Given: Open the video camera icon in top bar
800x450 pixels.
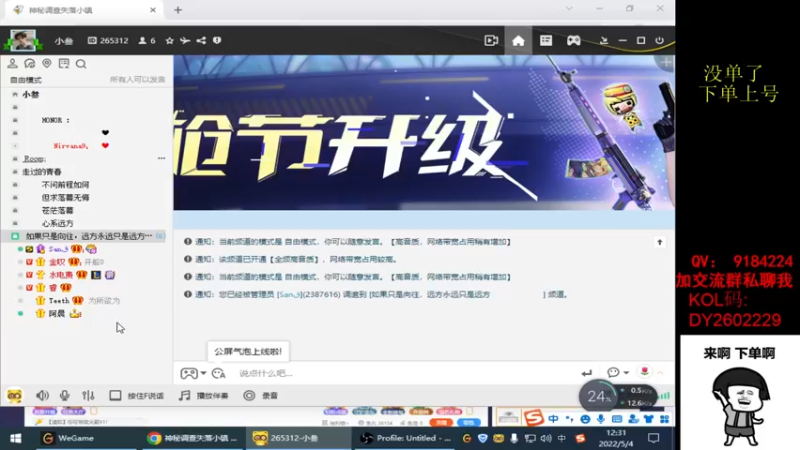Looking at the screenshot, I should (x=491, y=40).
